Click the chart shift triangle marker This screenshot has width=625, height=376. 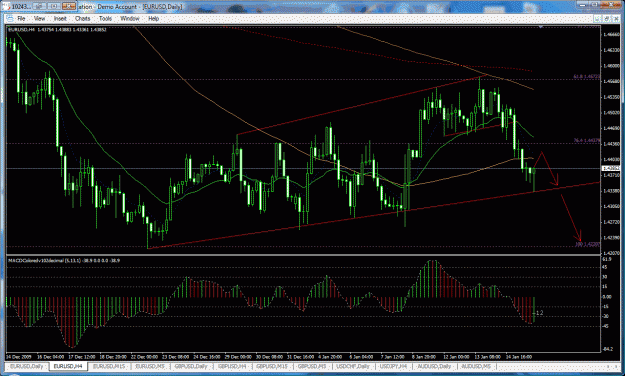click(541, 27)
